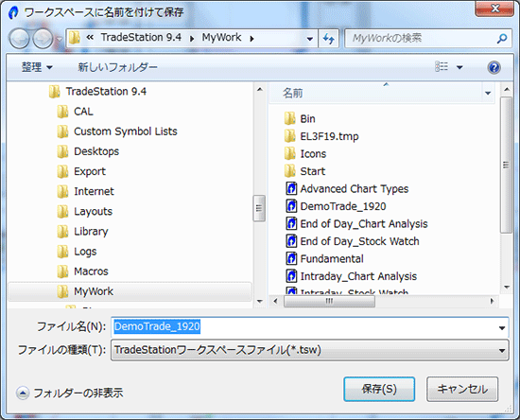Click 新しいフォルダー new folder button
Screen dimensions: 520x420
[x=118, y=67]
